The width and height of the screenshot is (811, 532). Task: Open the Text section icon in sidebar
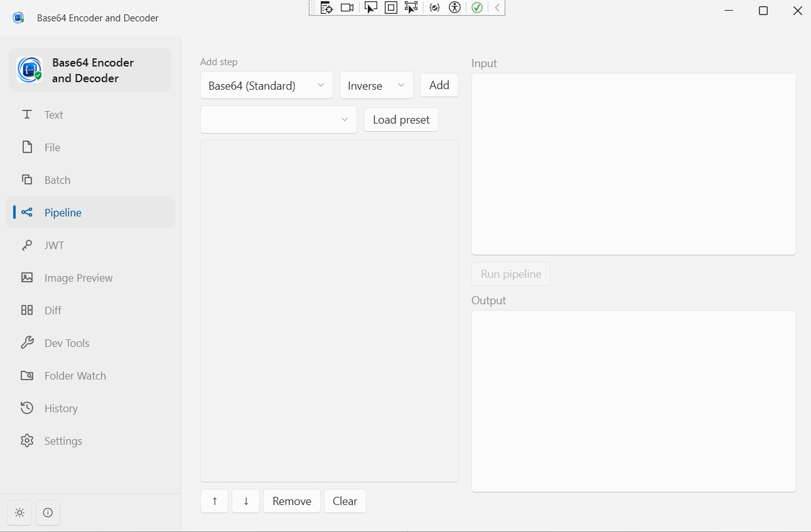point(27,115)
